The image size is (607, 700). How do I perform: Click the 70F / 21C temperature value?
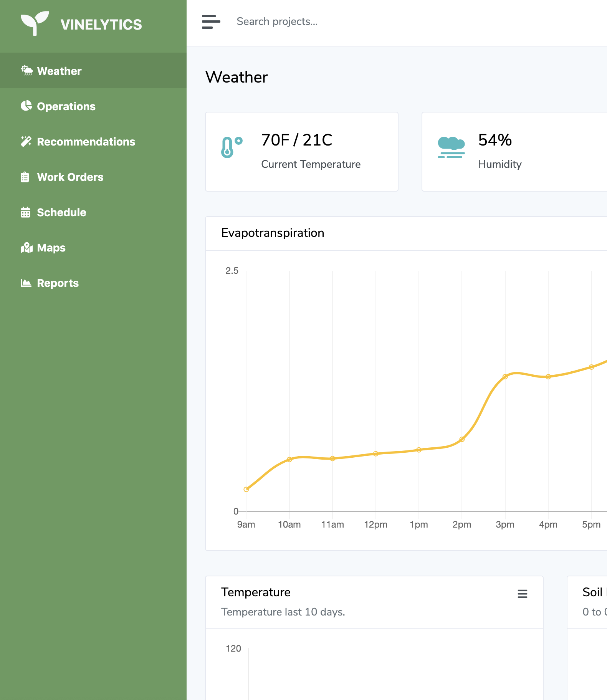(297, 140)
